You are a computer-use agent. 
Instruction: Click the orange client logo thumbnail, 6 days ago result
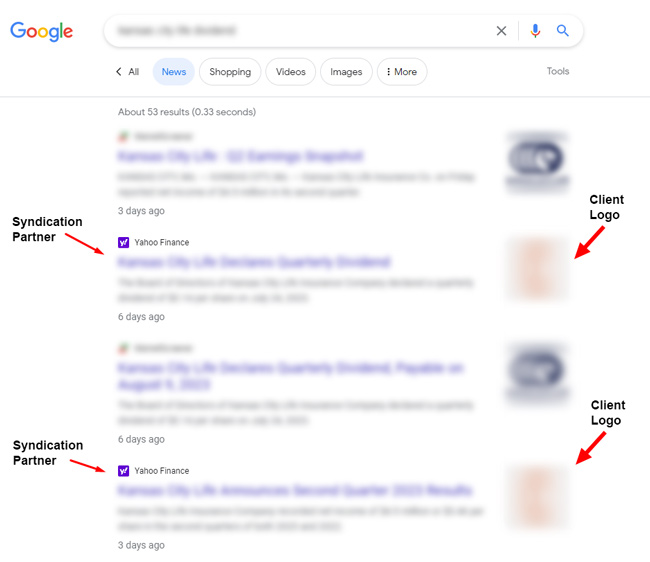click(537, 269)
